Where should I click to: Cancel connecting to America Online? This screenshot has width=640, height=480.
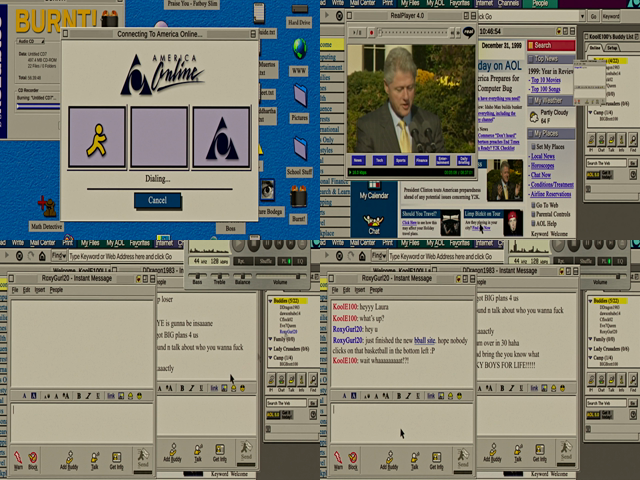click(x=158, y=200)
